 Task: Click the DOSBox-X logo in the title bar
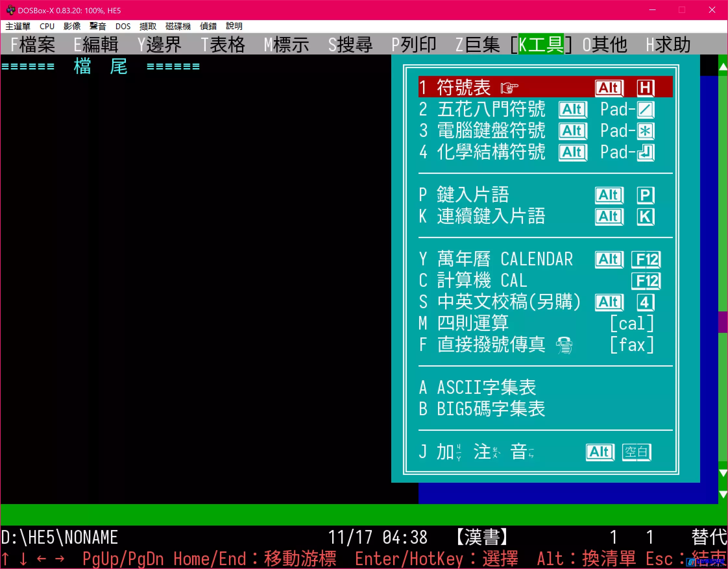pyautogui.click(x=11, y=10)
